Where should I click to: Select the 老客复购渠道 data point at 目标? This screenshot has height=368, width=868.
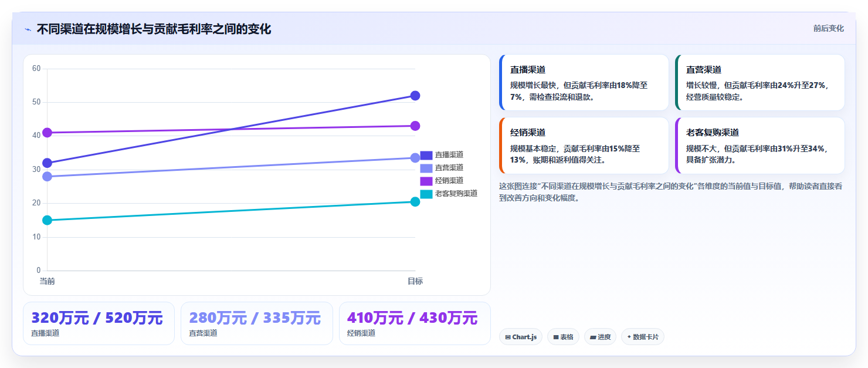click(x=415, y=202)
